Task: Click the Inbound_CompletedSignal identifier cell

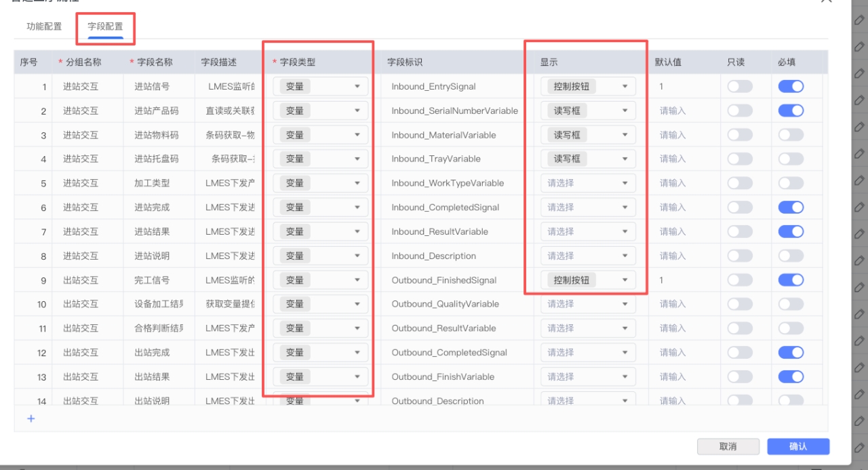Action: (x=445, y=208)
